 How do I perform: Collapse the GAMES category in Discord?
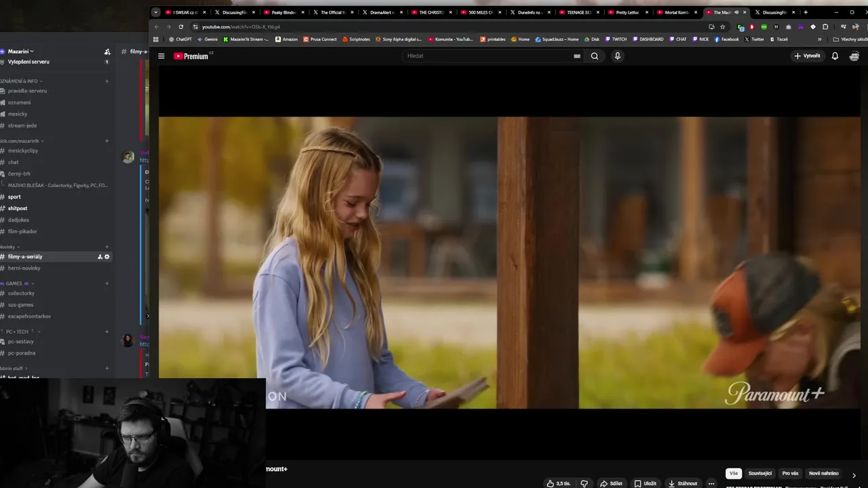(17, 283)
